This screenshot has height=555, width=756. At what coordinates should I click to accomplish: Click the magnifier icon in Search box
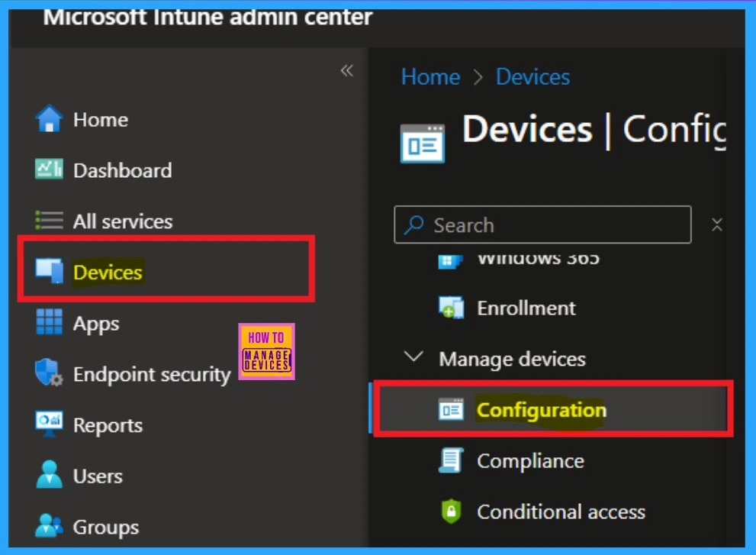(x=413, y=225)
